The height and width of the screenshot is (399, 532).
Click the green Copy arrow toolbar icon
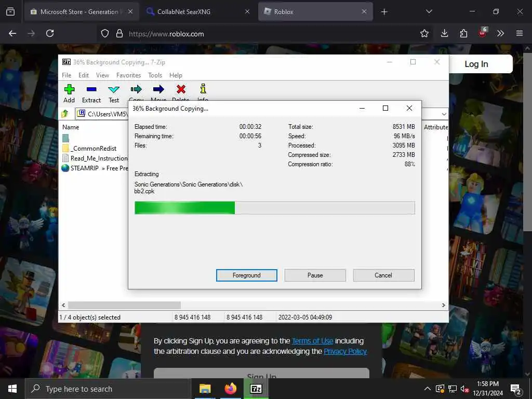point(136,89)
